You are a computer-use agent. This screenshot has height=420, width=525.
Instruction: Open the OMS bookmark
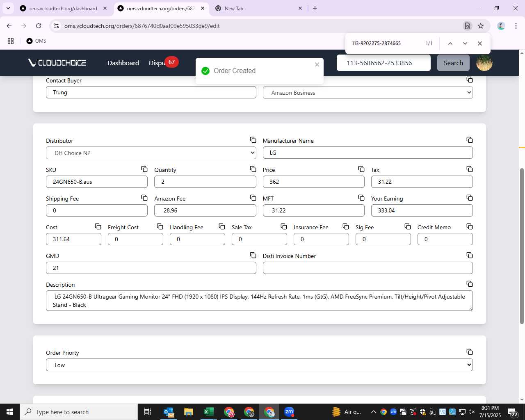click(x=36, y=41)
